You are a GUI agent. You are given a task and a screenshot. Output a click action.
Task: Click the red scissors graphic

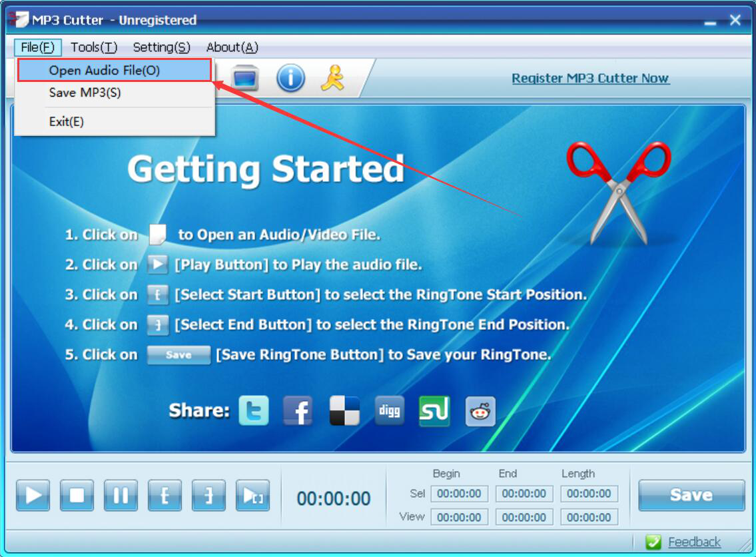click(619, 193)
